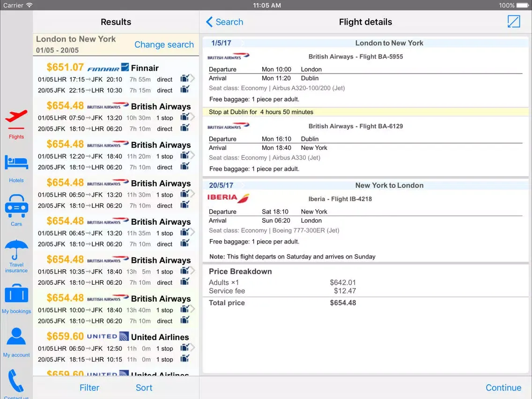Viewport: 532px width, 399px height.
Task: Check the battery indicator in status bar
Action: point(523,5)
